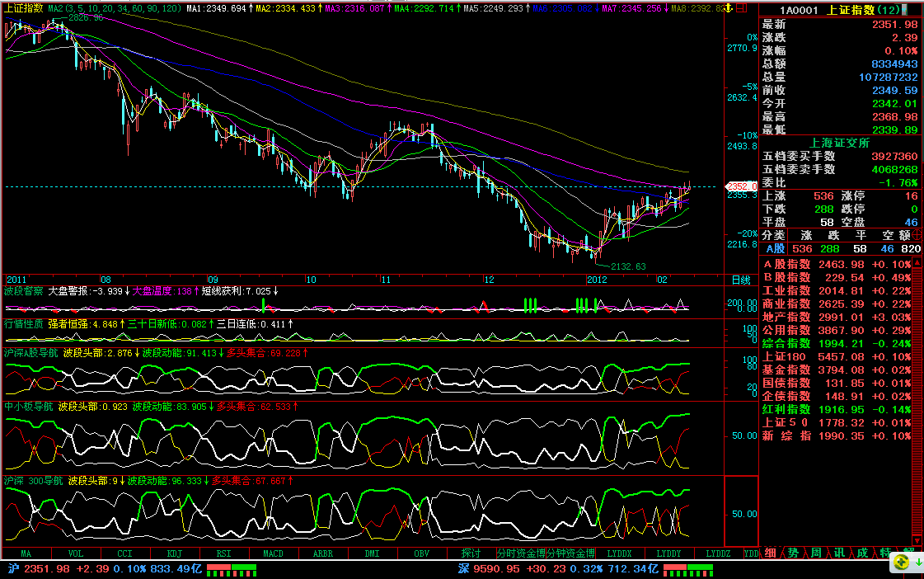The height and width of the screenshot is (579, 924).
Task: Click the 沪深 300导航 indicator title
Action: tap(33, 481)
